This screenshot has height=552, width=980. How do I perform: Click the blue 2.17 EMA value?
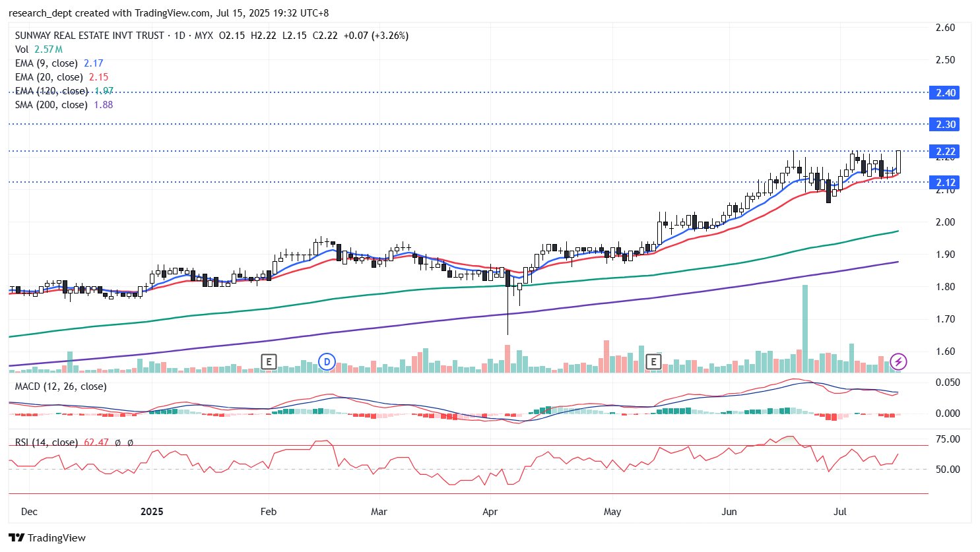click(93, 63)
